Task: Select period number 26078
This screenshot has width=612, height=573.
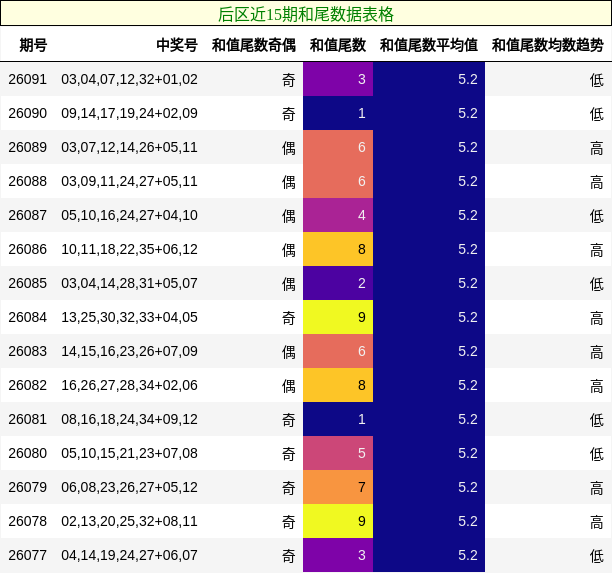Action: tap(27, 521)
